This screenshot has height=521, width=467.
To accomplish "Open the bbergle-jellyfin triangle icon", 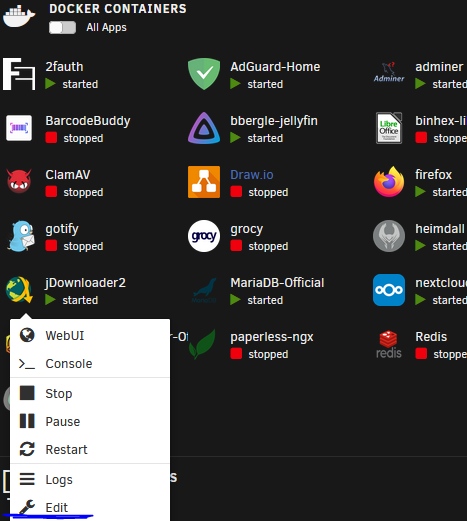I will tap(204, 128).
